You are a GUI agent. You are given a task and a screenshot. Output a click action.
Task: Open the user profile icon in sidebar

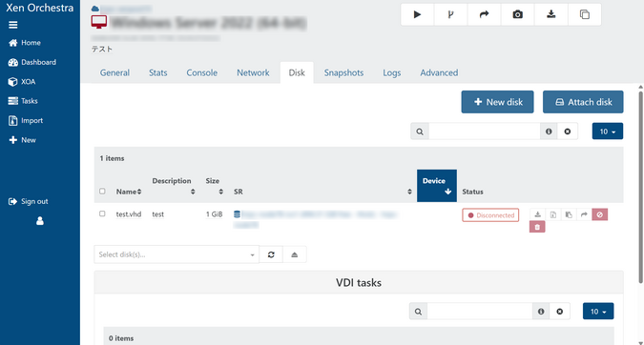pyautogui.click(x=40, y=221)
